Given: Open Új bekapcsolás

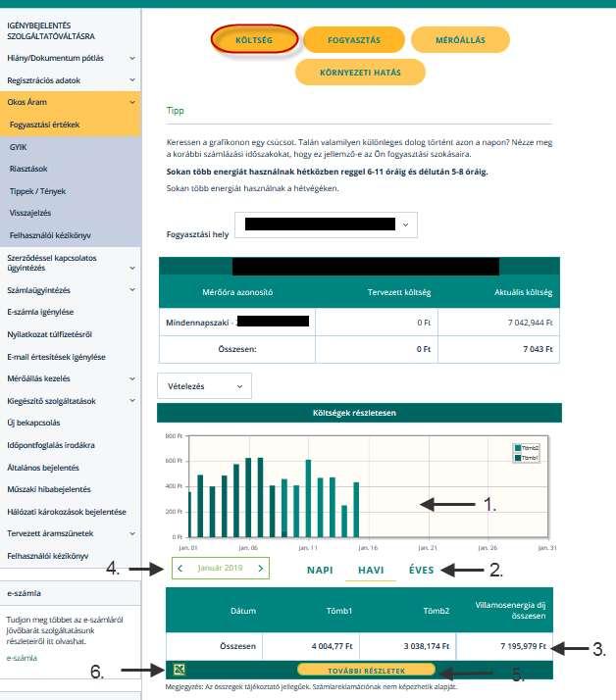Looking at the screenshot, I should tap(33, 423).
